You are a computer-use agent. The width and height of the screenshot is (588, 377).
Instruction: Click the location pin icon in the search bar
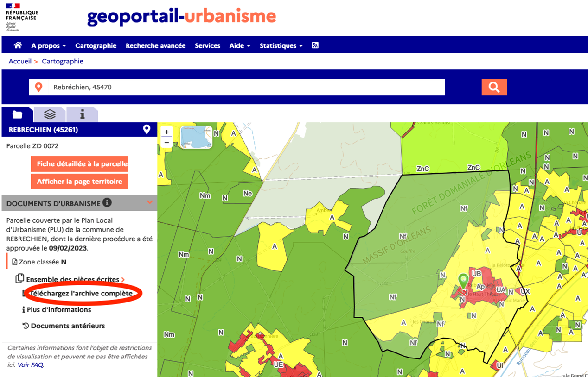[39, 87]
